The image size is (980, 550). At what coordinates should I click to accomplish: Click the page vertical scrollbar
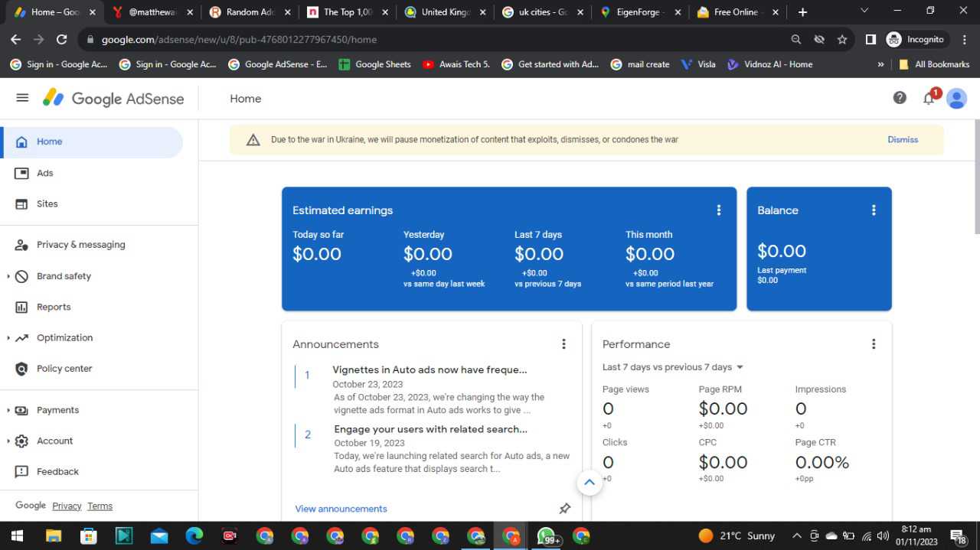976,176
